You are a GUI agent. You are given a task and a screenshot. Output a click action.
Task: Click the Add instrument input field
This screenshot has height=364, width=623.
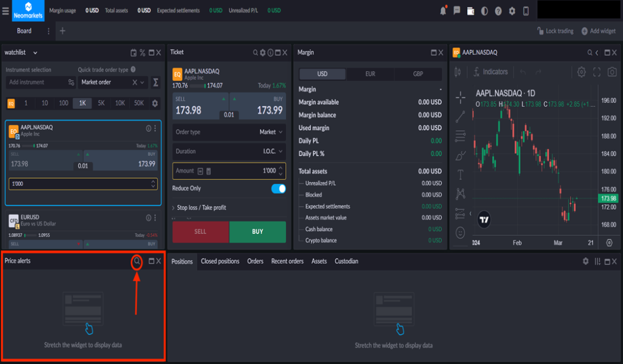35,82
